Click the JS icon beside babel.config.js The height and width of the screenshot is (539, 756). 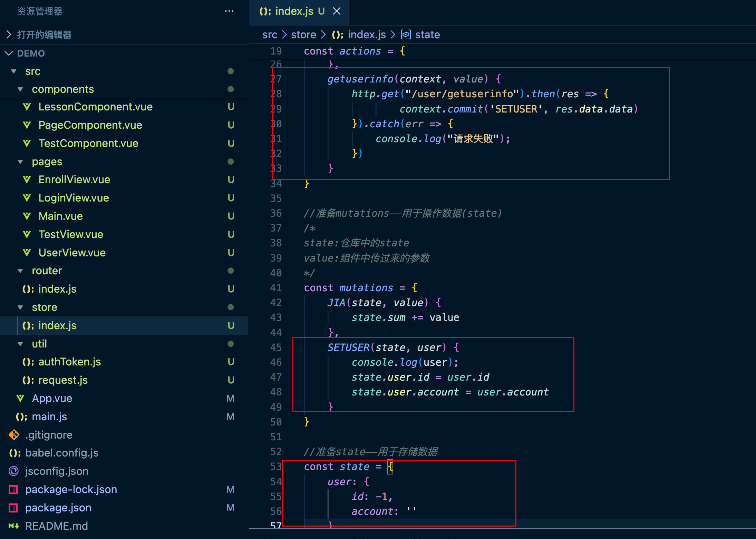tap(14, 453)
